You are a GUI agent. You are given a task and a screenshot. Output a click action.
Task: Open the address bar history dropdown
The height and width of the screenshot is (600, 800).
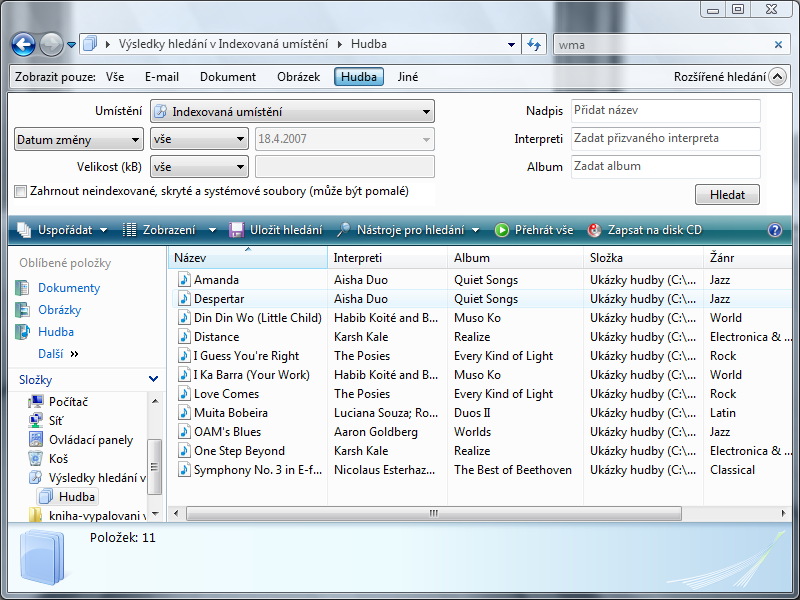pos(511,45)
